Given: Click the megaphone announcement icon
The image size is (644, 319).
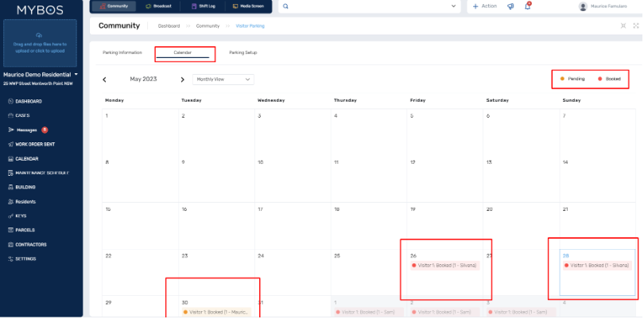Looking at the screenshot, I should tap(510, 6).
